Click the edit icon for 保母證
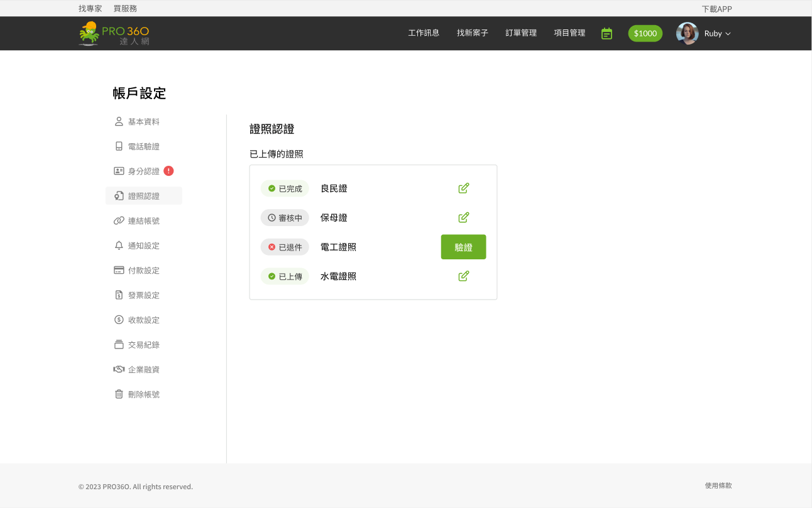 pyautogui.click(x=463, y=218)
